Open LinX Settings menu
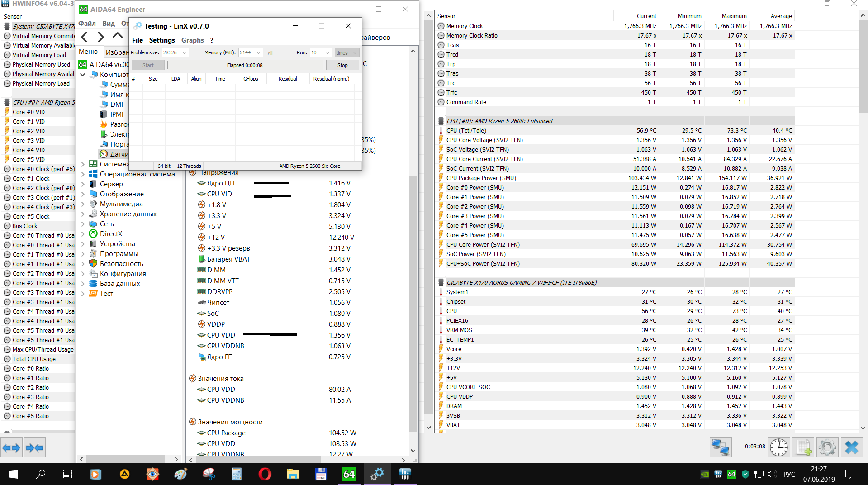The width and height of the screenshot is (868, 485). click(162, 40)
